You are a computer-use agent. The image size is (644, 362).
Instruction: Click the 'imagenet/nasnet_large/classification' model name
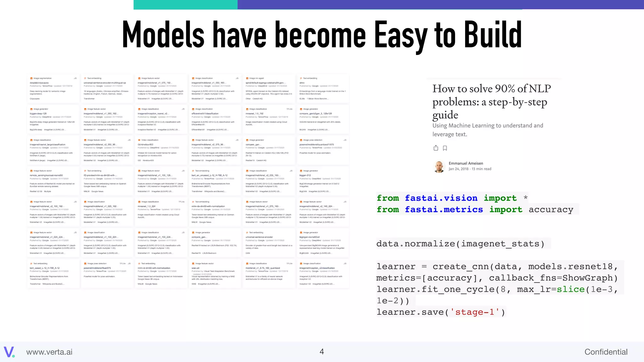pyautogui.click(x=47, y=145)
